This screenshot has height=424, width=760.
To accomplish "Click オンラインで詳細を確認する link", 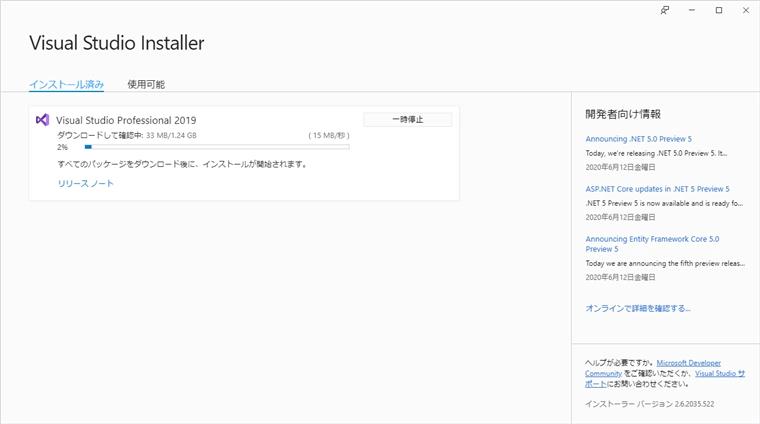I will [x=638, y=308].
